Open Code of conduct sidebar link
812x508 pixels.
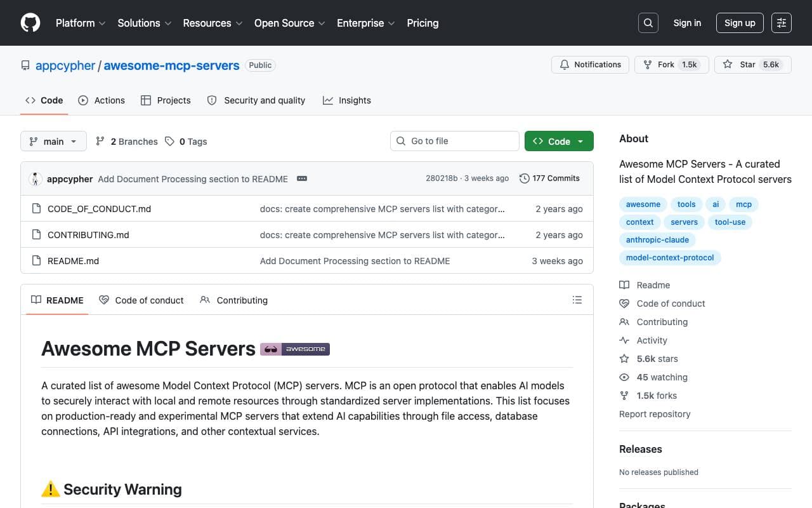(x=662, y=304)
